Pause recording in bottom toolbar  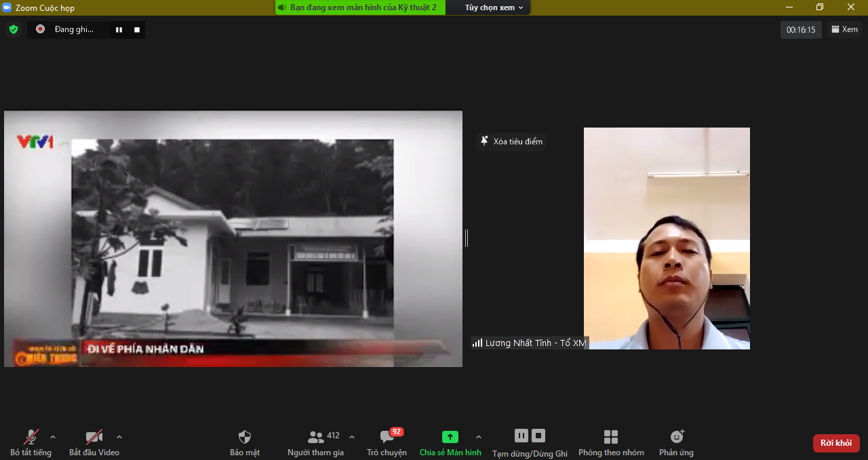coord(521,436)
